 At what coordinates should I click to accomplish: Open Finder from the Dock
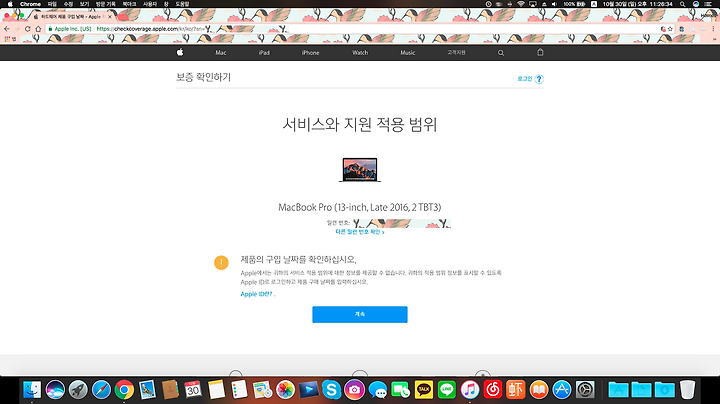[32, 390]
